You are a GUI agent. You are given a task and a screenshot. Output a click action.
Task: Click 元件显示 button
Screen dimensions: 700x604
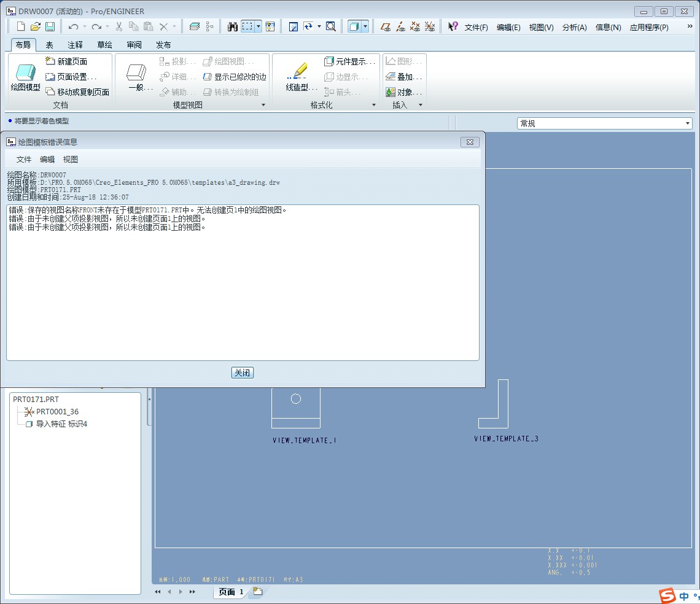(x=349, y=61)
